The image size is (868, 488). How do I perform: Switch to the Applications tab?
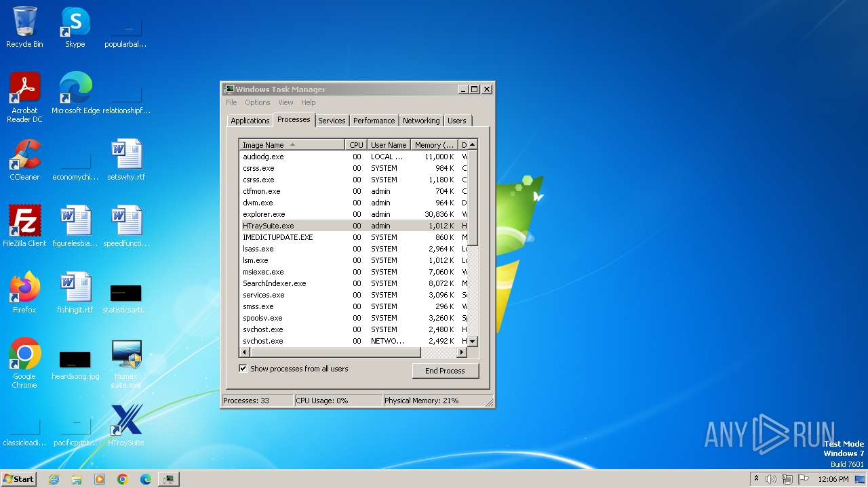coord(250,121)
